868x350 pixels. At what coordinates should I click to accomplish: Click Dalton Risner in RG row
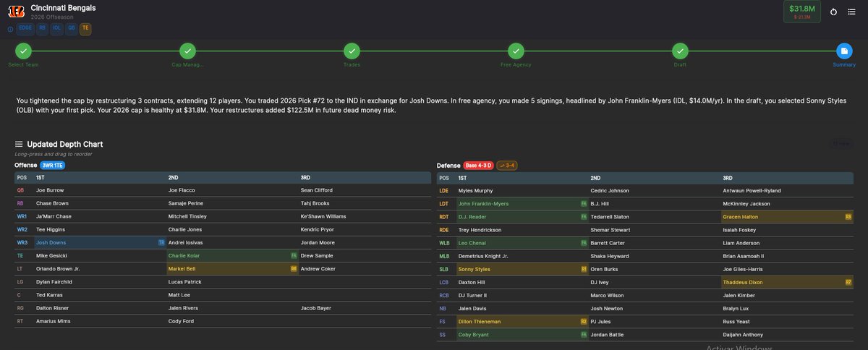pos(52,307)
